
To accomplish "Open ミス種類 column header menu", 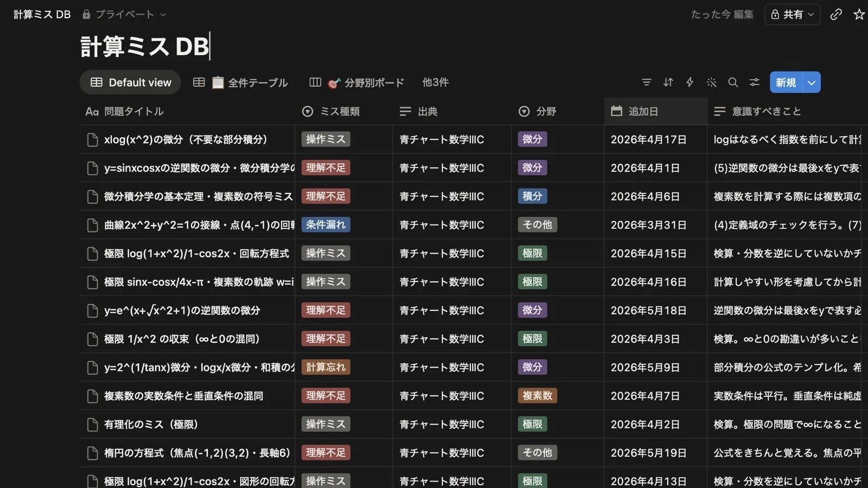I will coord(343,111).
